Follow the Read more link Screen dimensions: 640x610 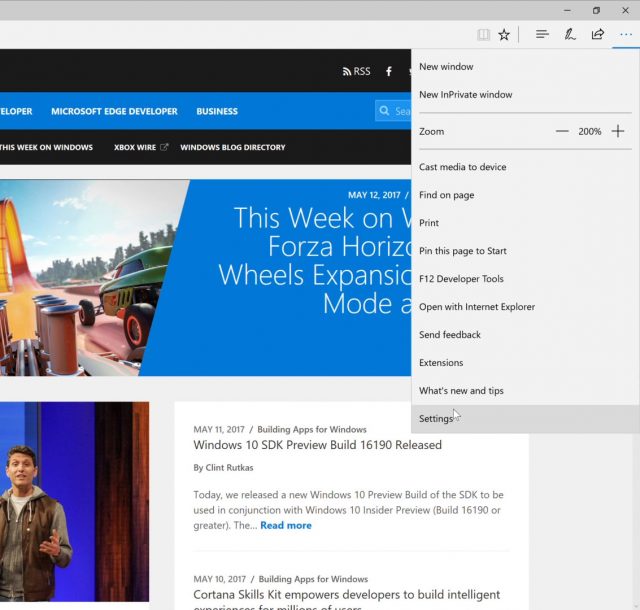(x=286, y=525)
